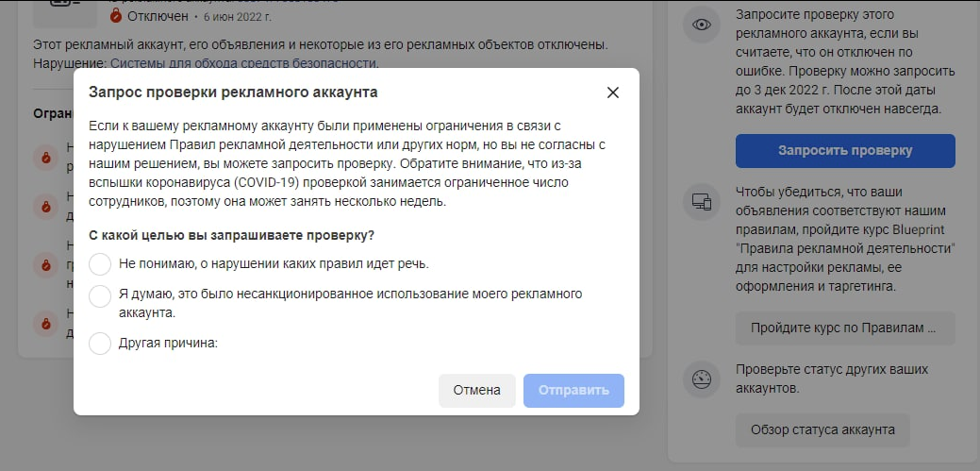Click 'Запросить проверку' blue button in sidebar

(845, 151)
